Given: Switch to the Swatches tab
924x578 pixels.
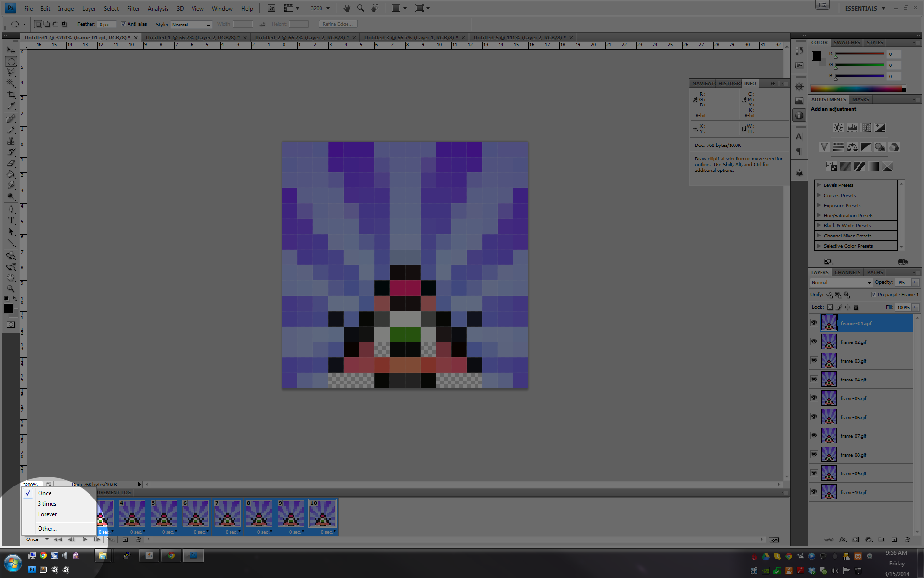Looking at the screenshot, I should (847, 42).
